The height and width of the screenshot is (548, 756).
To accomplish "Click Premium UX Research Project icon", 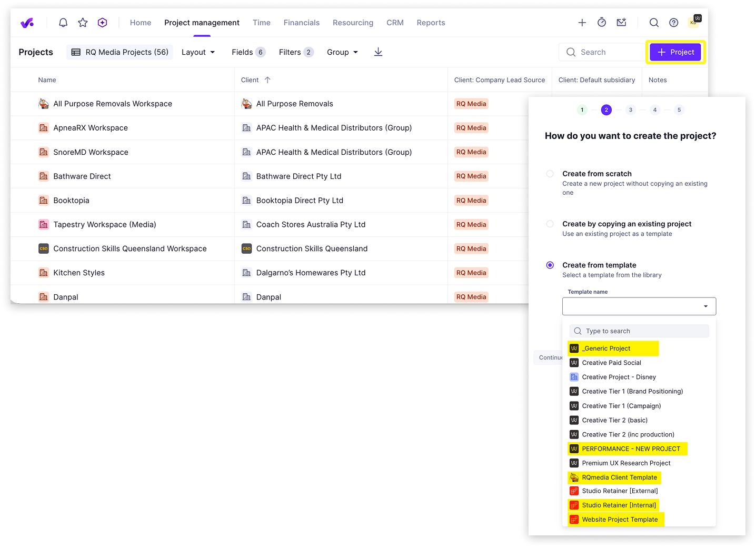I will 574,463.
